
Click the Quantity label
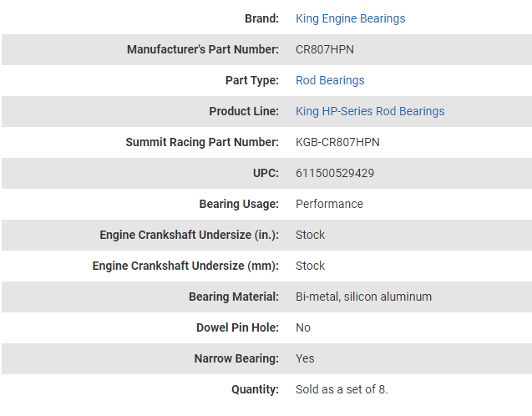[255, 389]
